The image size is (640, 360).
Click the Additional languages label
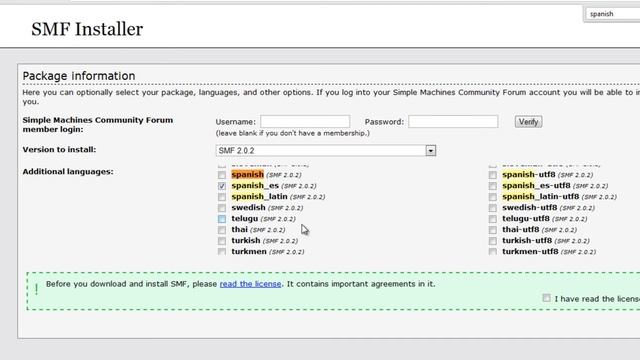68,172
